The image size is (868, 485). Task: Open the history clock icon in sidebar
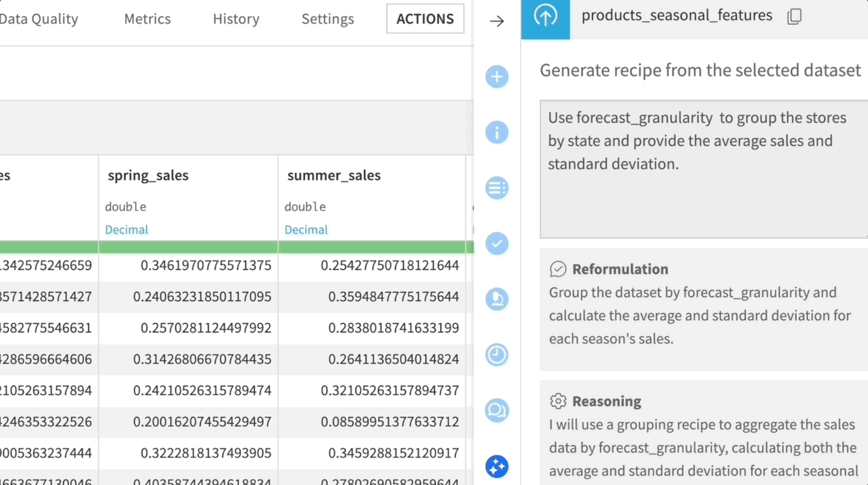point(496,355)
